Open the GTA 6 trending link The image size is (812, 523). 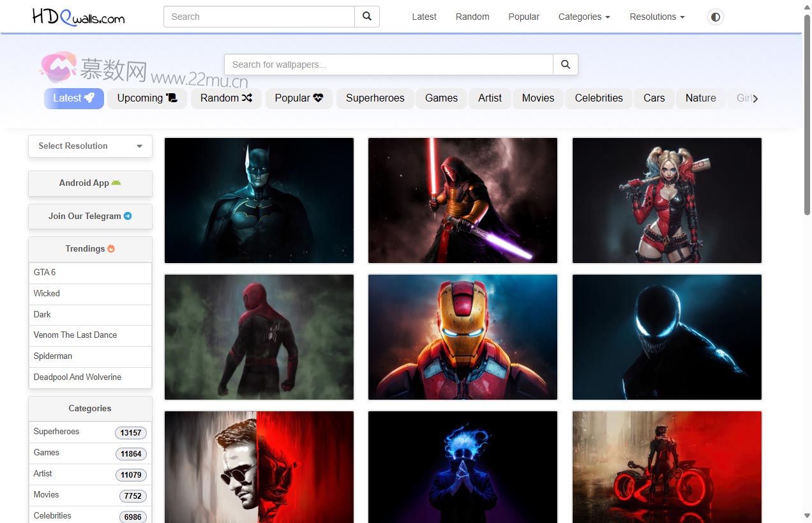click(x=45, y=273)
